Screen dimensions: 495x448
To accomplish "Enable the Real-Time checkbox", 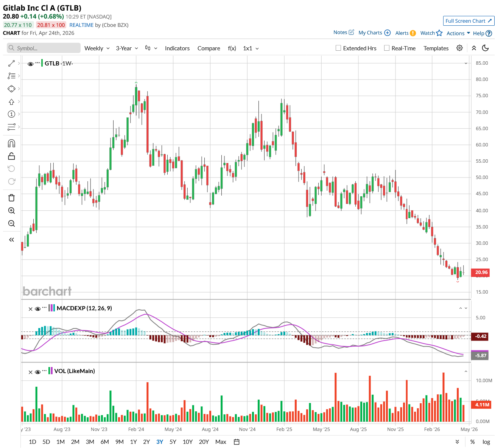I will point(387,48).
